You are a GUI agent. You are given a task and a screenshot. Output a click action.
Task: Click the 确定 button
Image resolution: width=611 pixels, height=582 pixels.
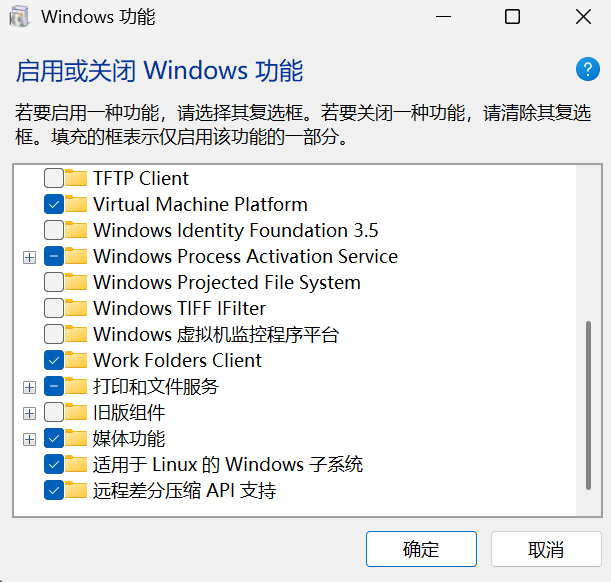pyautogui.click(x=421, y=549)
